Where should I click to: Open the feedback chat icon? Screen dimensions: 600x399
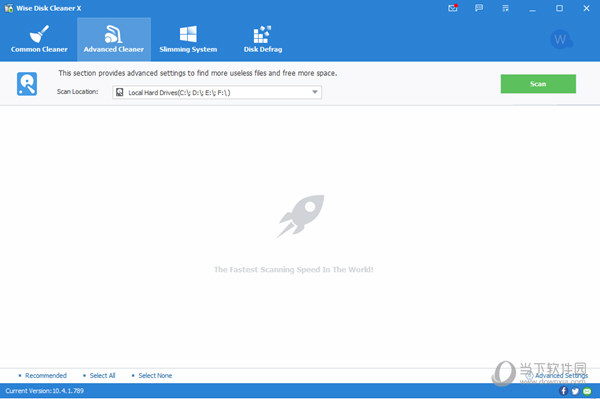(x=479, y=8)
